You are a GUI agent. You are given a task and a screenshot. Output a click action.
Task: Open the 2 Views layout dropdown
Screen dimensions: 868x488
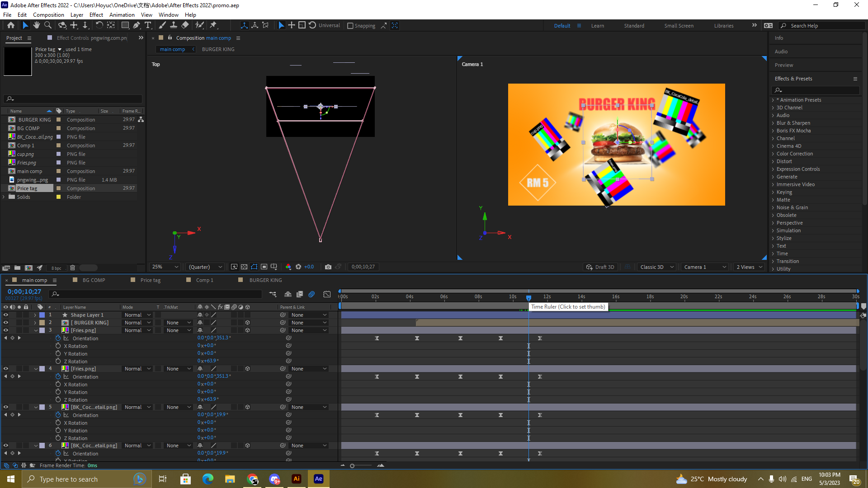750,267
